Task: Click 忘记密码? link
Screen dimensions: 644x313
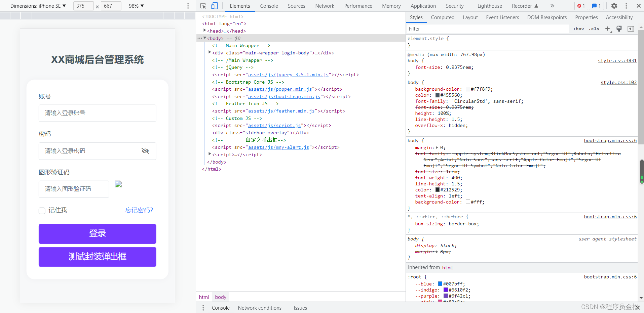Action: [139, 210]
